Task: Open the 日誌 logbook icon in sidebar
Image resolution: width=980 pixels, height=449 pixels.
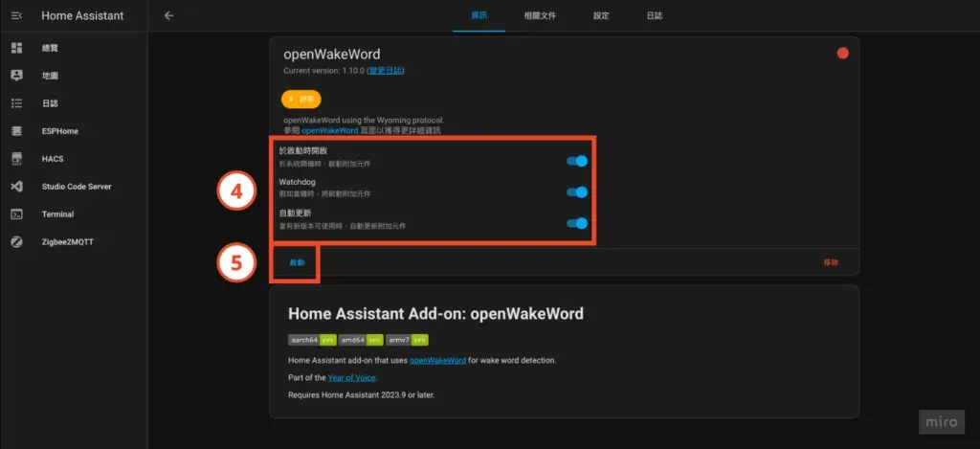Action: click(16, 103)
